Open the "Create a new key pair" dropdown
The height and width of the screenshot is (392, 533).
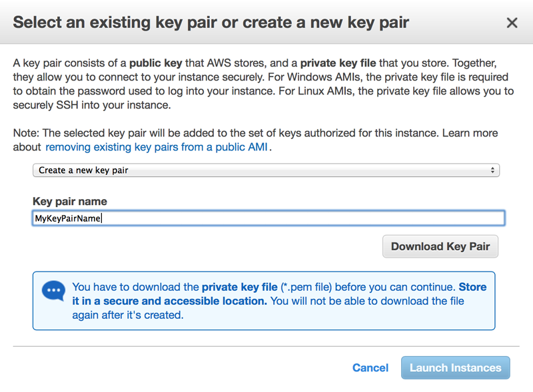[265, 170]
